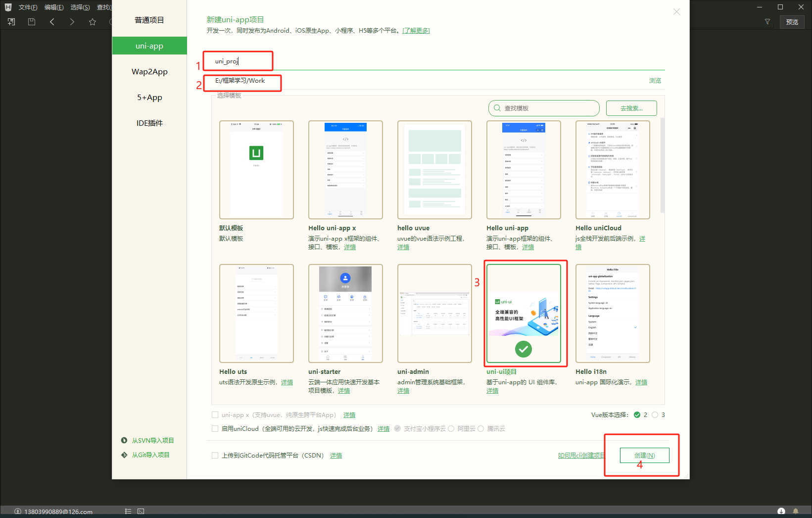The width and height of the screenshot is (812, 518).
Task: Select the 腾讯云 radio option
Action: click(480, 429)
